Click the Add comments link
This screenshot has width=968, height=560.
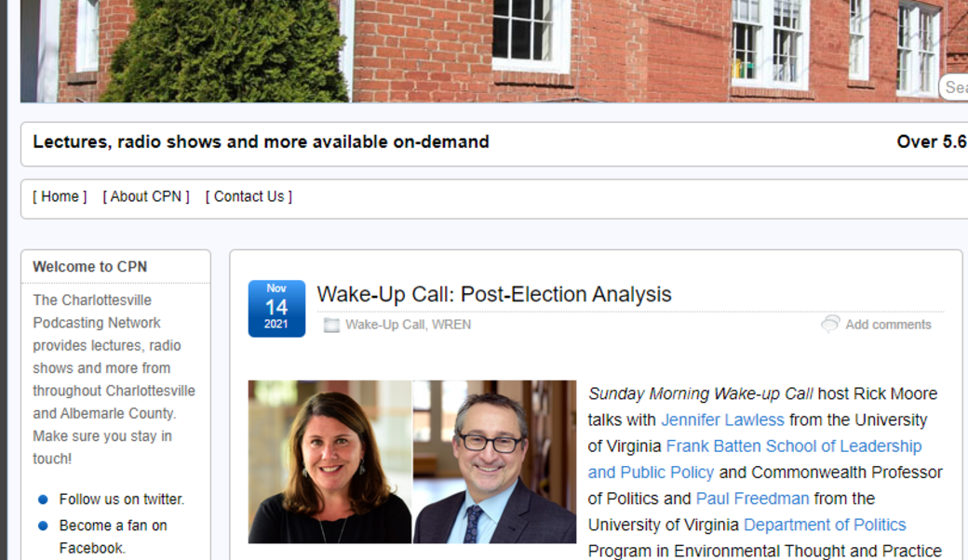tap(888, 325)
